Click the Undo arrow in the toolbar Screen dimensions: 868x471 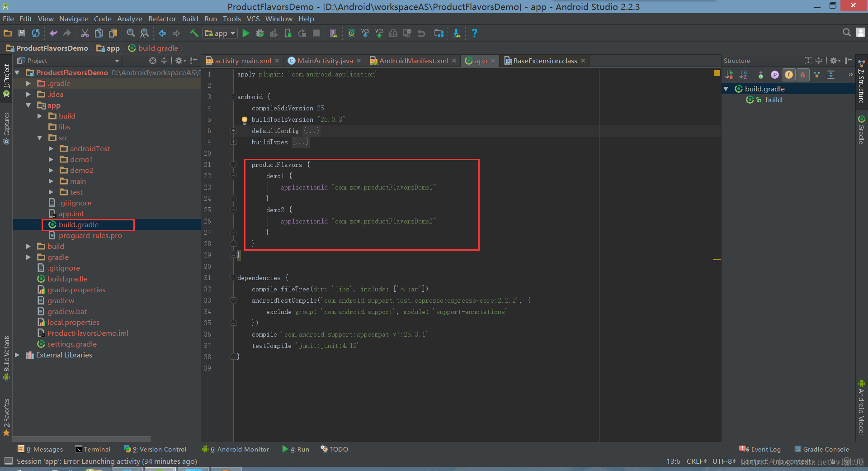click(x=53, y=33)
